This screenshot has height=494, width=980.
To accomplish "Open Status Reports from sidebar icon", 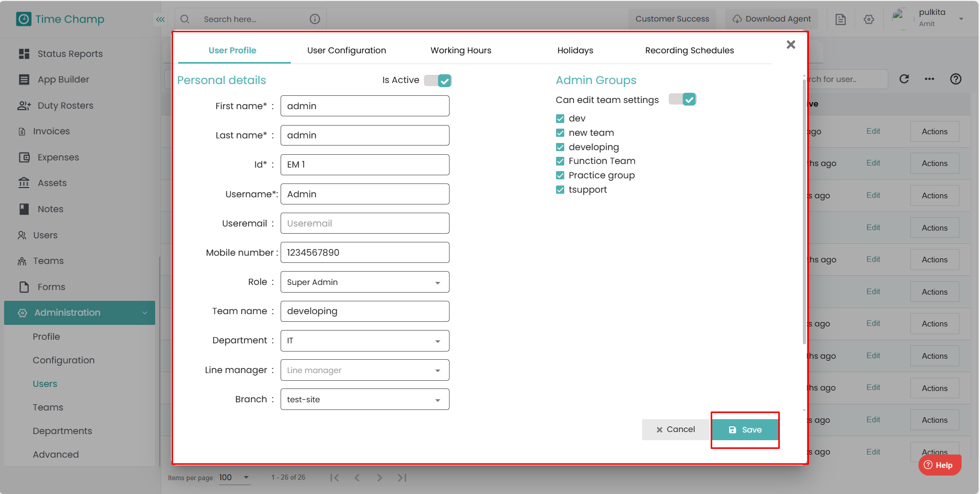I will click(24, 54).
